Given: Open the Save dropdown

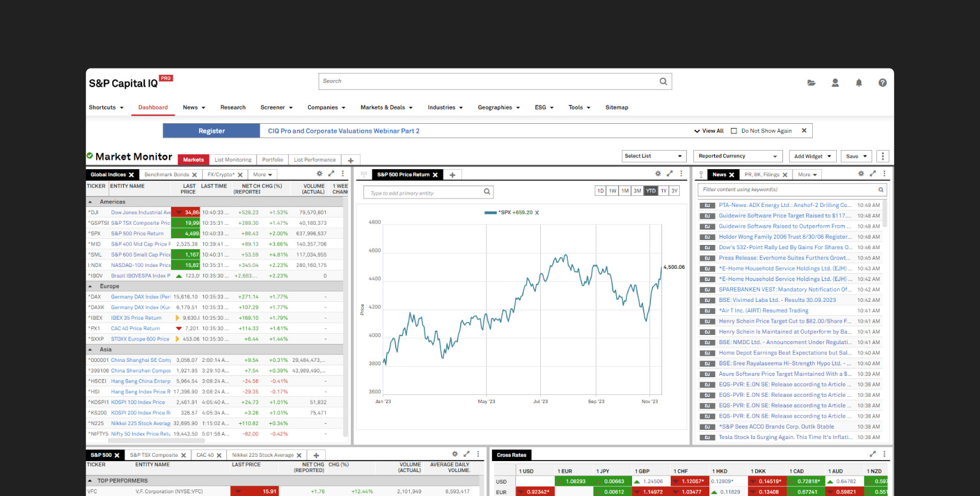Looking at the screenshot, I should click(856, 156).
